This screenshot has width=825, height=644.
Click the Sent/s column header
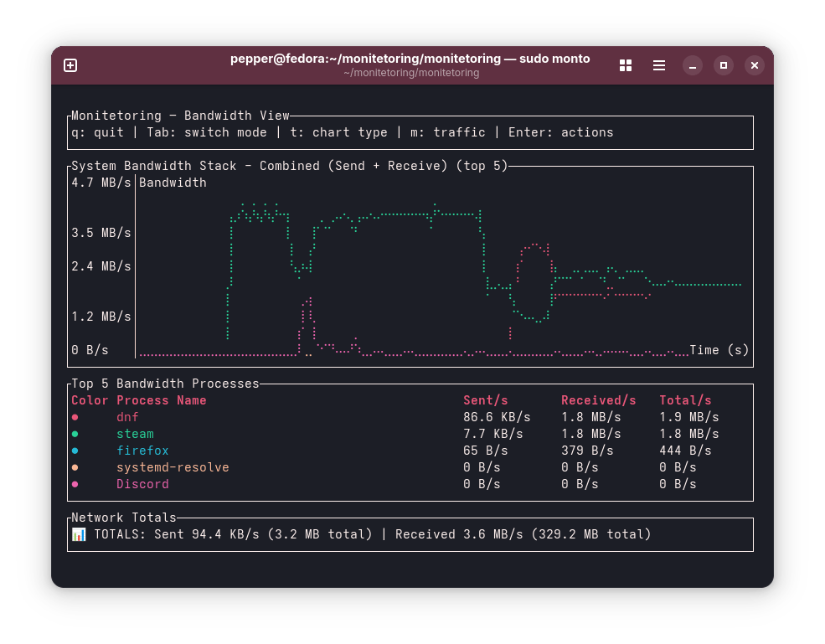tap(486, 400)
